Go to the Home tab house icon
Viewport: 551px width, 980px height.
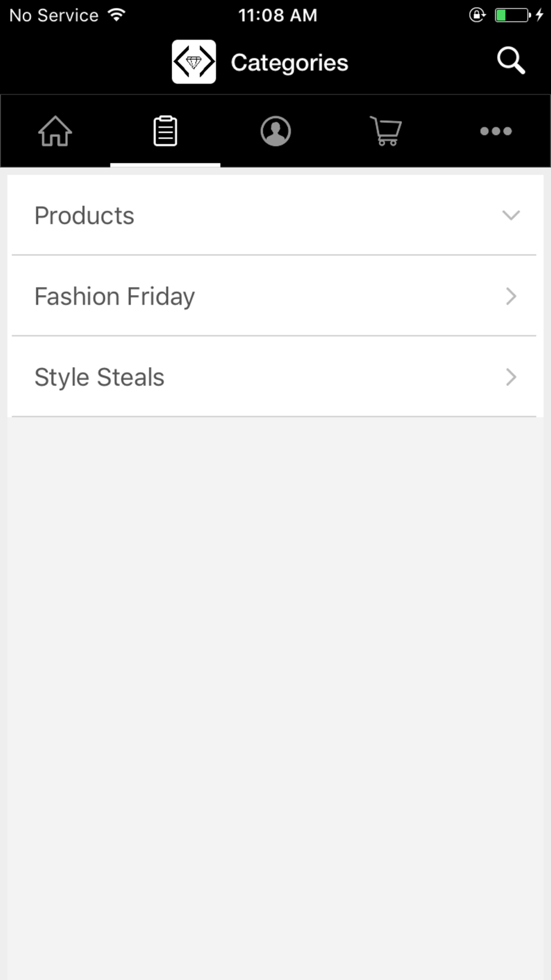pyautogui.click(x=55, y=131)
